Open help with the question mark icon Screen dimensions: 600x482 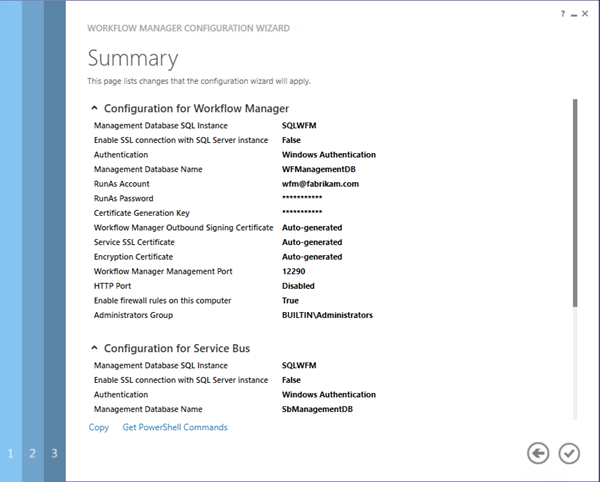coord(563,13)
